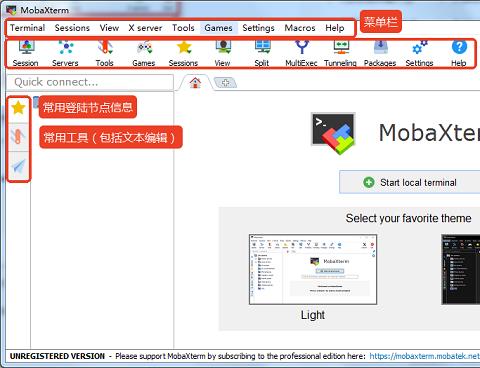Open the Session toolbar icon

click(26, 53)
